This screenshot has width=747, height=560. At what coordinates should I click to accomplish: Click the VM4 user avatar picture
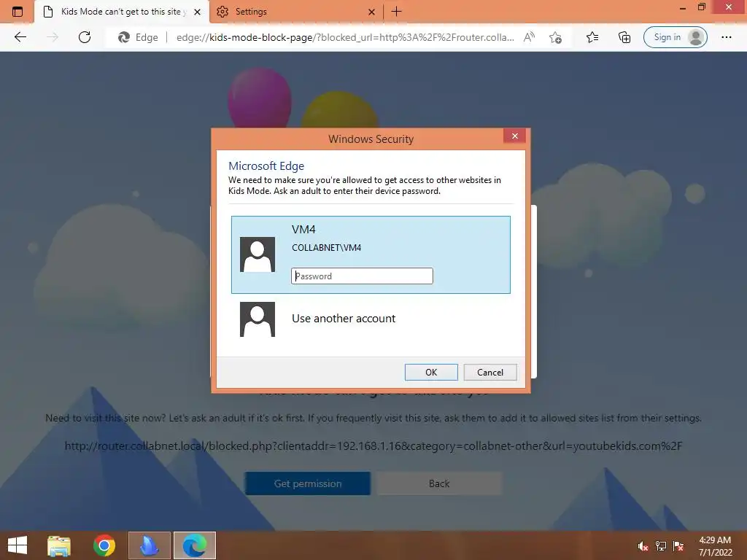tap(258, 254)
